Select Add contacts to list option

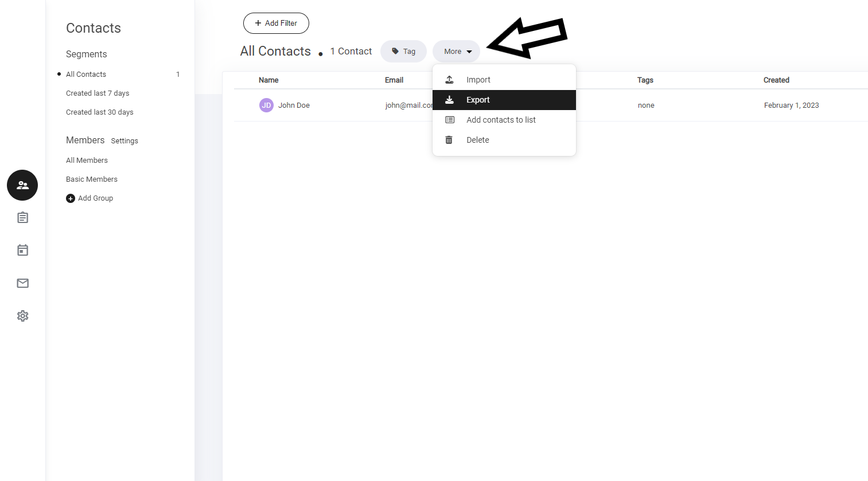pyautogui.click(x=501, y=120)
